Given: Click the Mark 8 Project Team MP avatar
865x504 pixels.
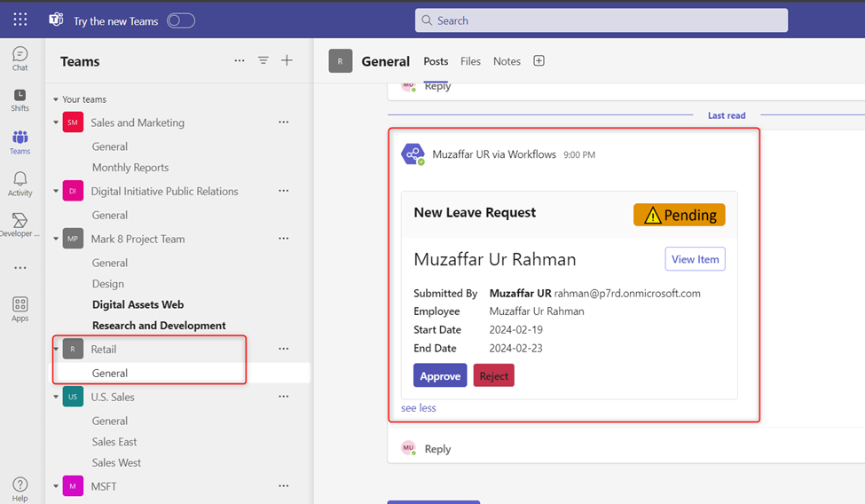Looking at the screenshot, I should pyautogui.click(x=73, y=239).
